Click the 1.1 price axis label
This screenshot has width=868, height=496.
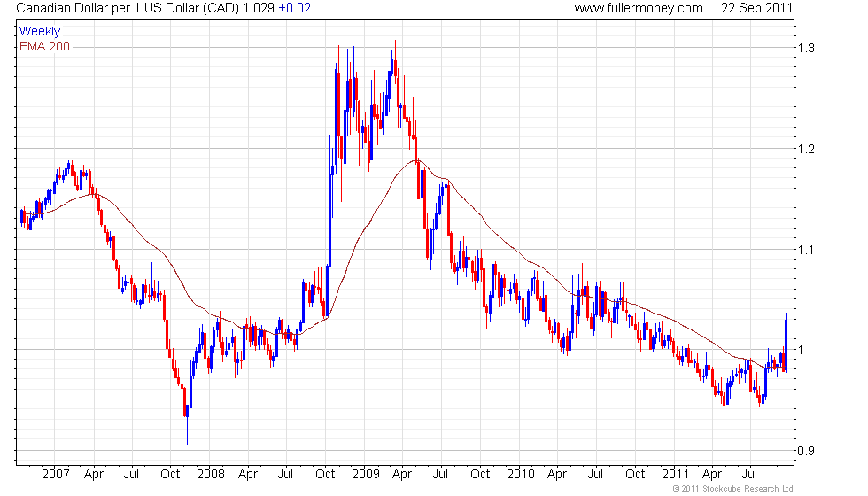click(x=806, y=250)
